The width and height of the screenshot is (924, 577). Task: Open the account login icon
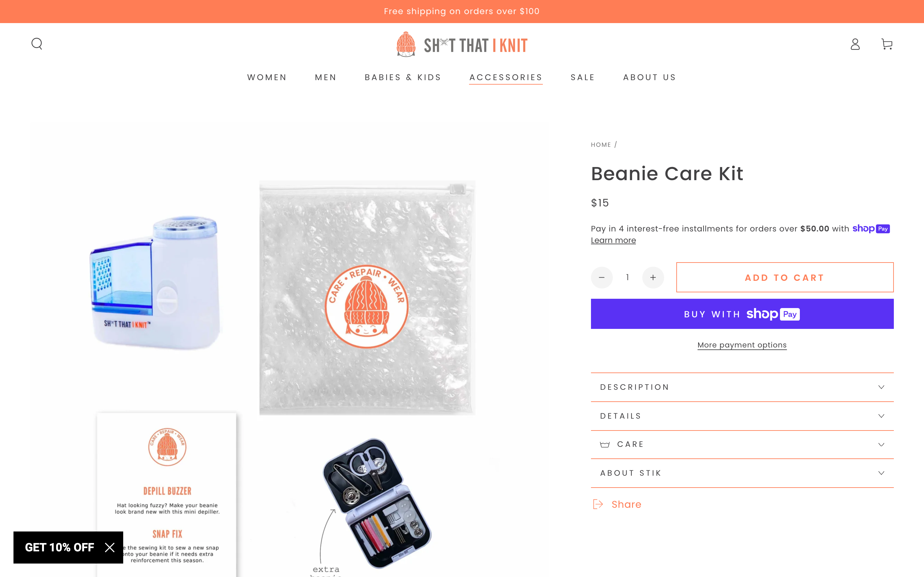tap(855, 44)
